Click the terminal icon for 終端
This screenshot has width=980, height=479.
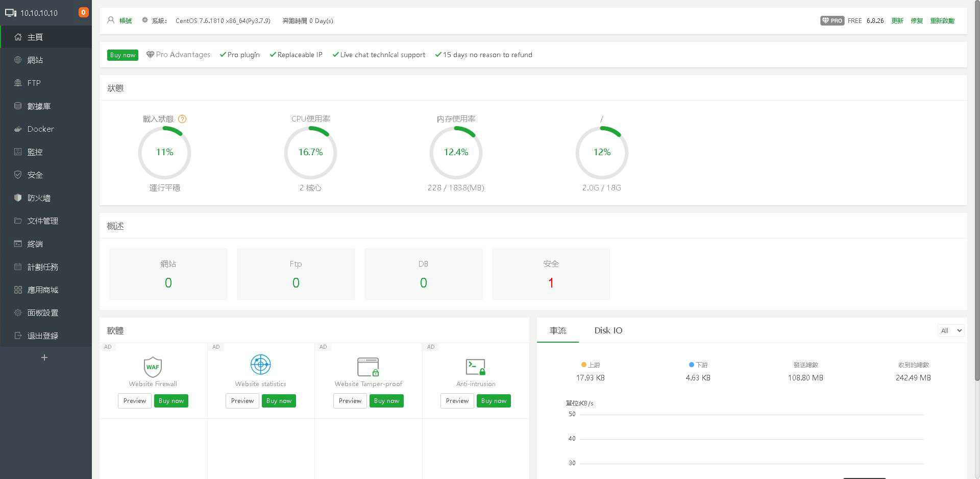[18, 244]
